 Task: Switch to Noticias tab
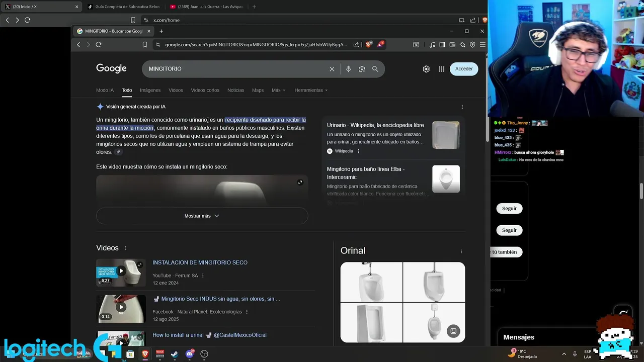pyautogui.click(x=235, y=90)
